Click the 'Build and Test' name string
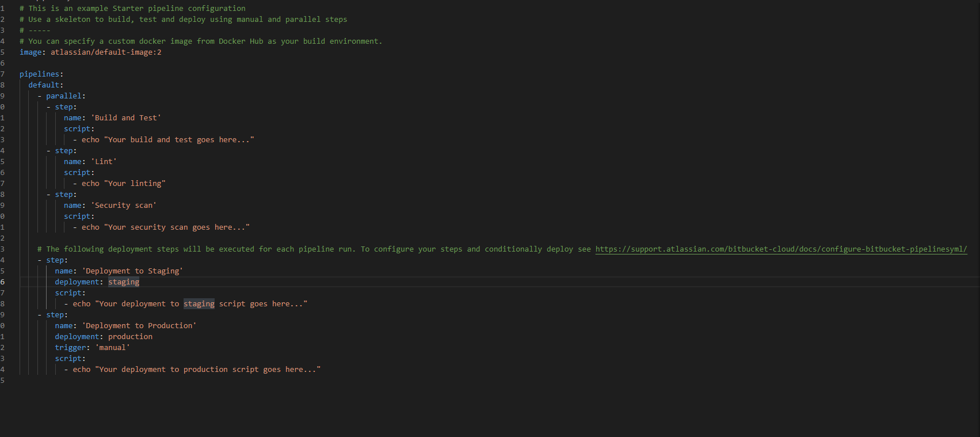This screenshot has height=437, width=980. click(126, 118)
